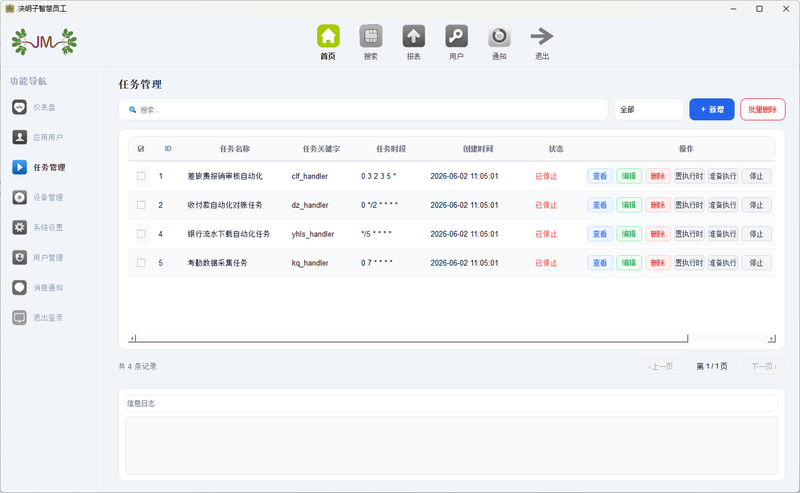Click the JM leaf logo
Viewport: 800px width, 493px height.
click(44, 42)
